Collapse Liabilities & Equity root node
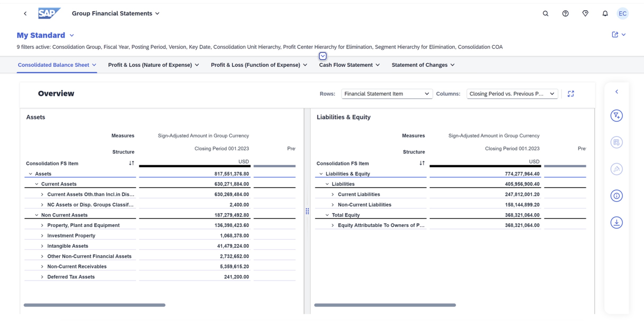The height and width of the screenshot is (321, 644). point(321,174)
